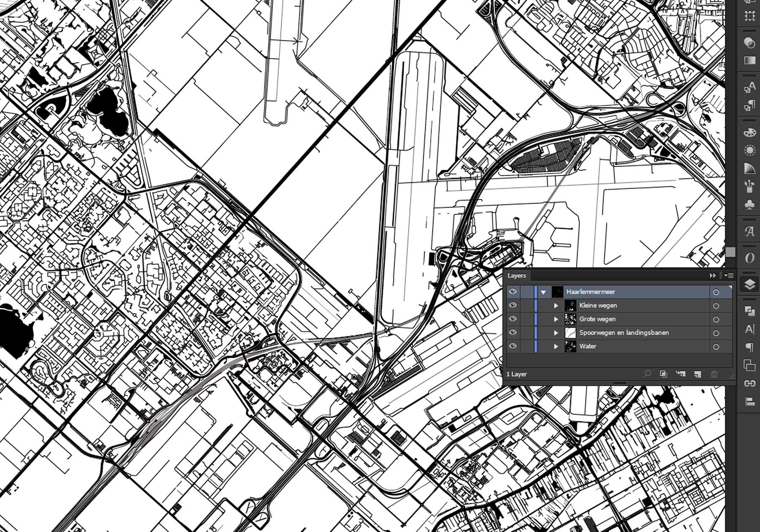Image resolution: width=760 pixels, height=532 pixels.
Task: Open the Align panel icon
Action: [749, 401]
